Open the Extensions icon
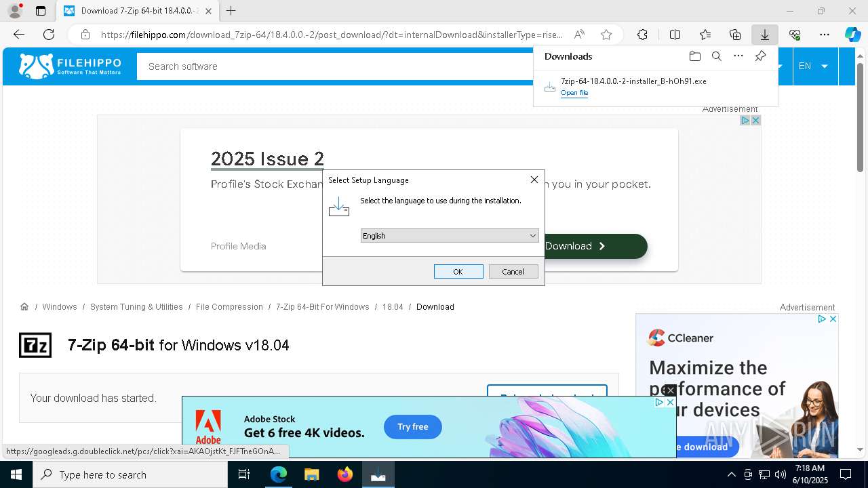Viewport: 868px width, 488px height. (642, 35)
